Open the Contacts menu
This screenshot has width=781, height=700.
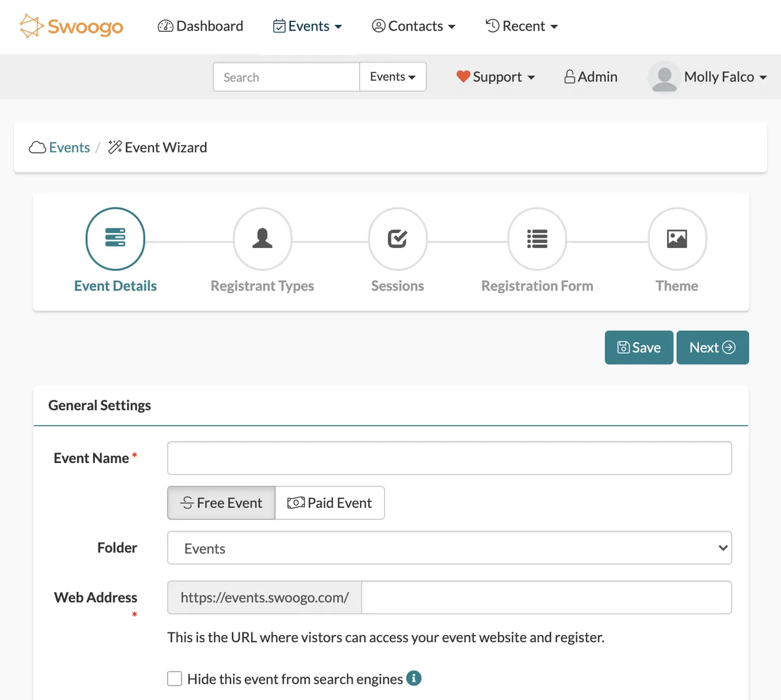413,26
